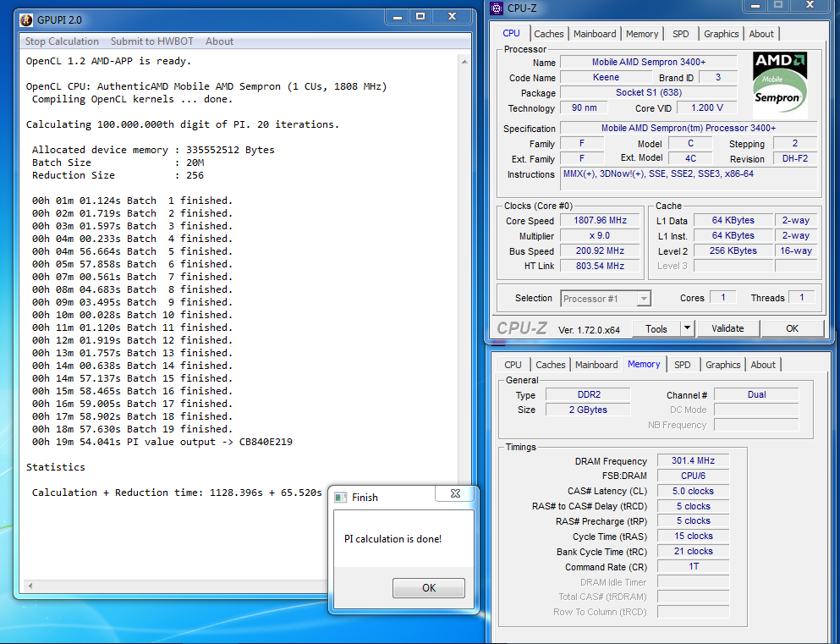Minimize the CPU-Z window
840x644 pixels.
(755, 6)
